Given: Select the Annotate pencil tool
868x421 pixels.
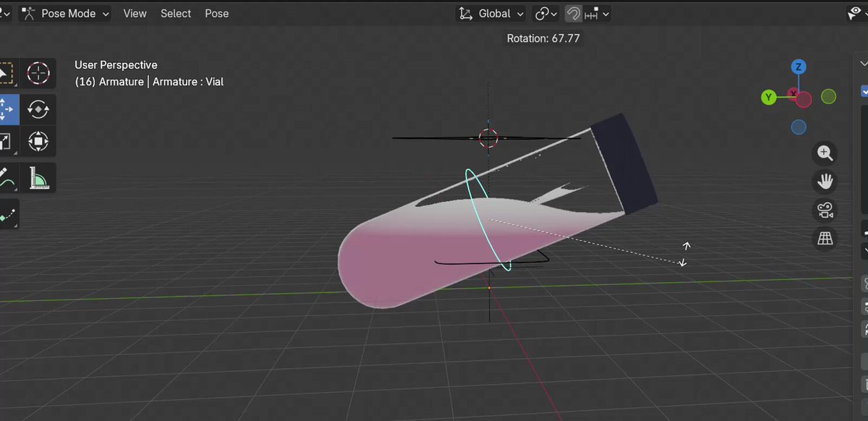Looking at the screenshot, I should [6, 178].
